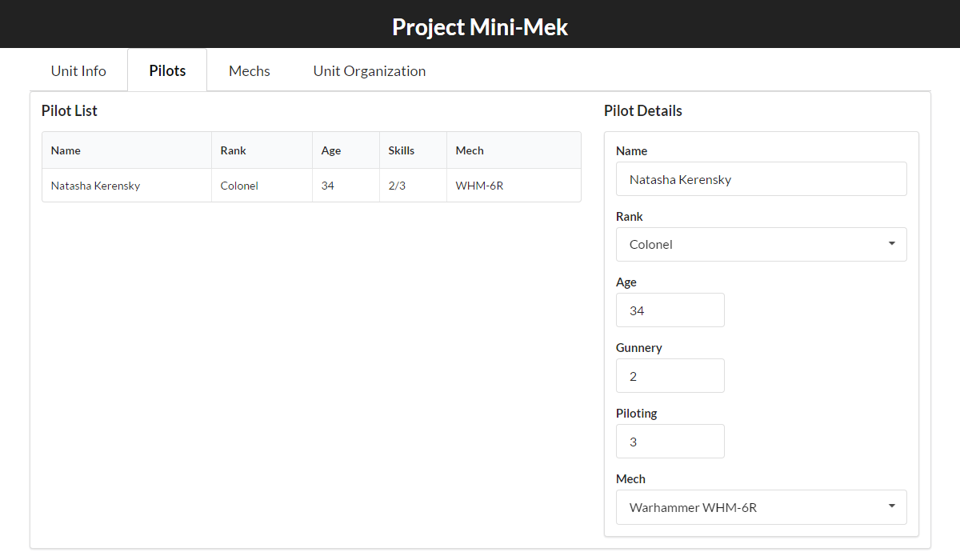The height and width of the screenshot is (560, 960).
Task: Select Natasha Kerensky in the Pilot List
Action: coord(95,186)
